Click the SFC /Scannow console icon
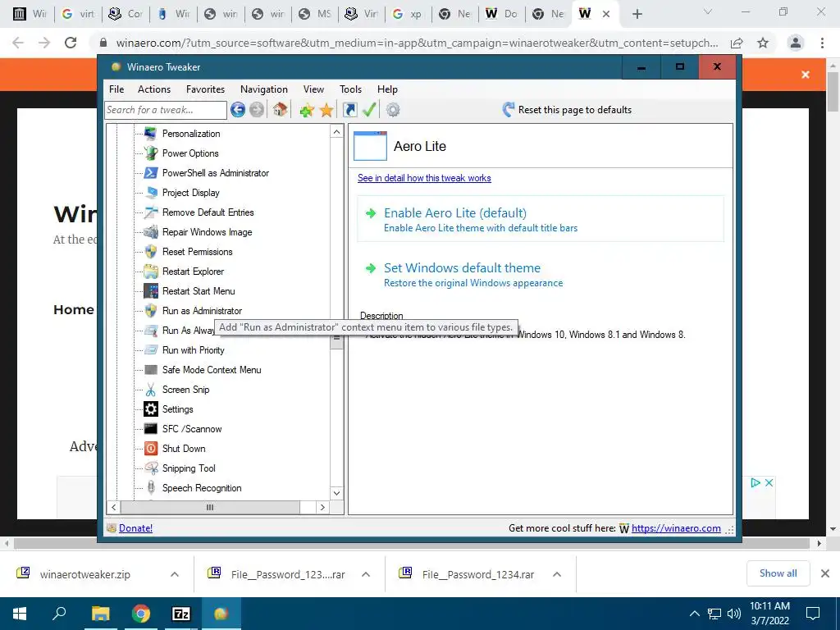 point(151,428)
